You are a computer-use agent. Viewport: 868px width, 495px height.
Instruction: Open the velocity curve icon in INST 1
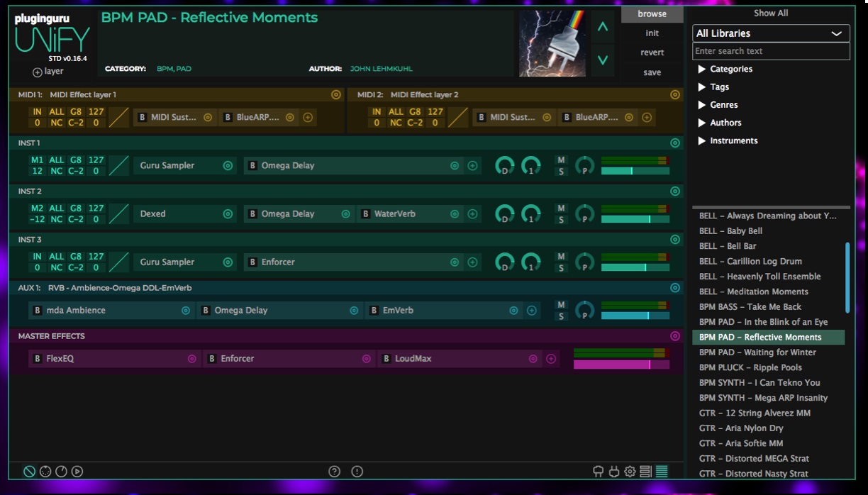click(x=119, y=165)
